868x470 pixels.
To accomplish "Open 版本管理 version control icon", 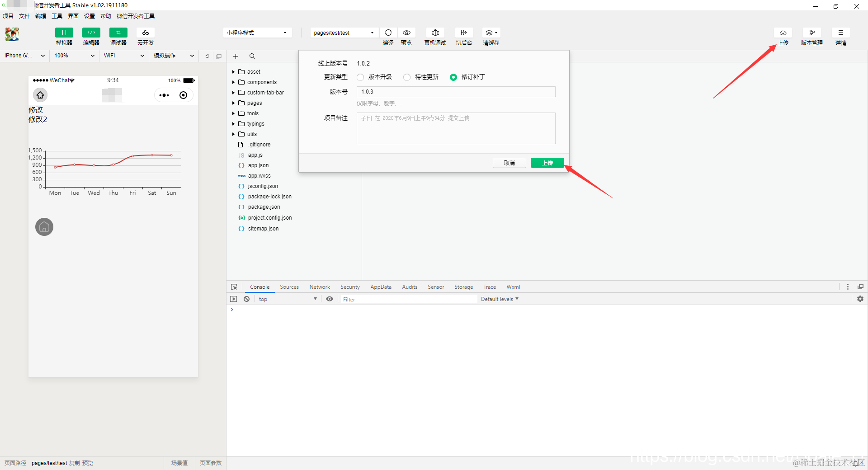I will coord(812,33).
